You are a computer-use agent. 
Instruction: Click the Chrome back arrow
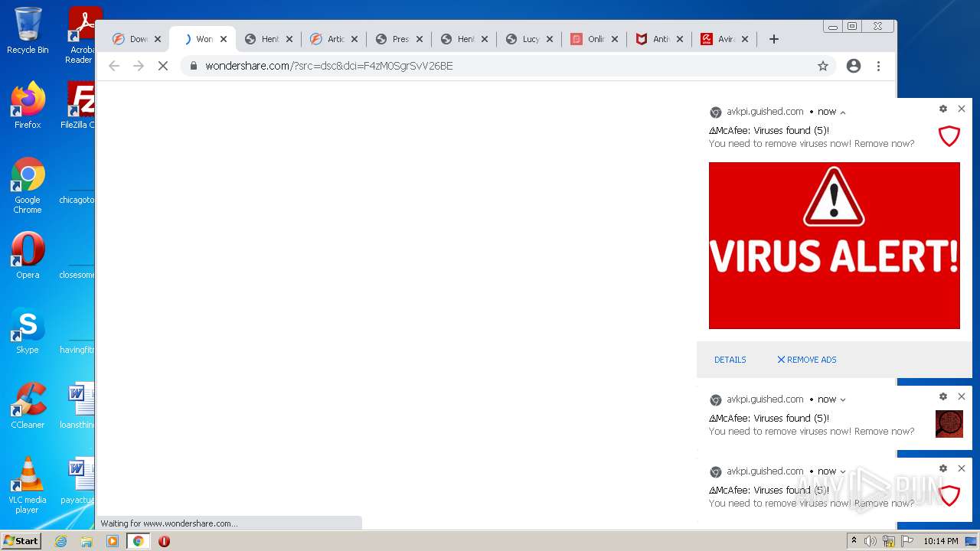coord(114,66)
